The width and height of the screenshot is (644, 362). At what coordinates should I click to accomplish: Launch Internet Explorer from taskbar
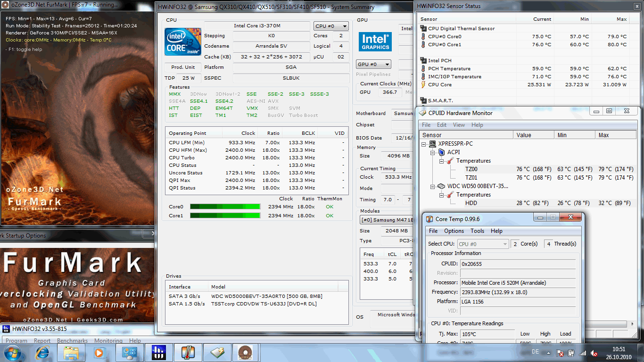coord(42,353)
